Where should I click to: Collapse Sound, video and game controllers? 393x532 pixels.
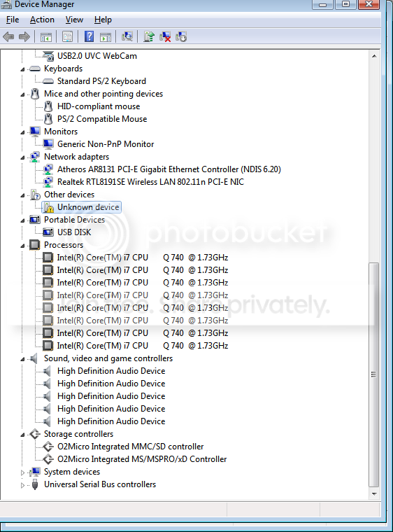tap(22, 359)
